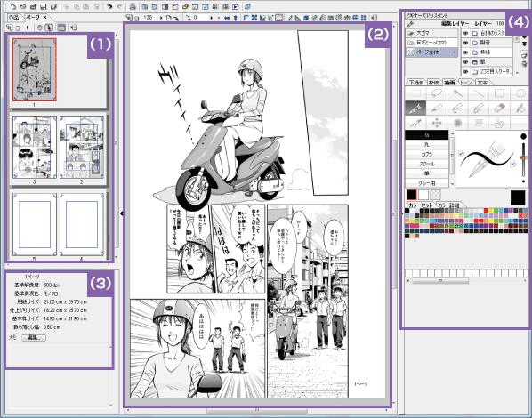This screenshot has height=418, width=532.
Task: Select the Pen tool in the drawing tool grid
Action: point(415,109)
